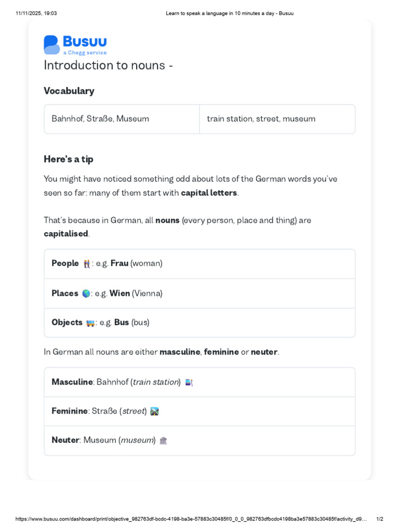Click the people emoji beside People
Image resolution: width=399 pixels, height=532 pixels.
pos(86,264)
